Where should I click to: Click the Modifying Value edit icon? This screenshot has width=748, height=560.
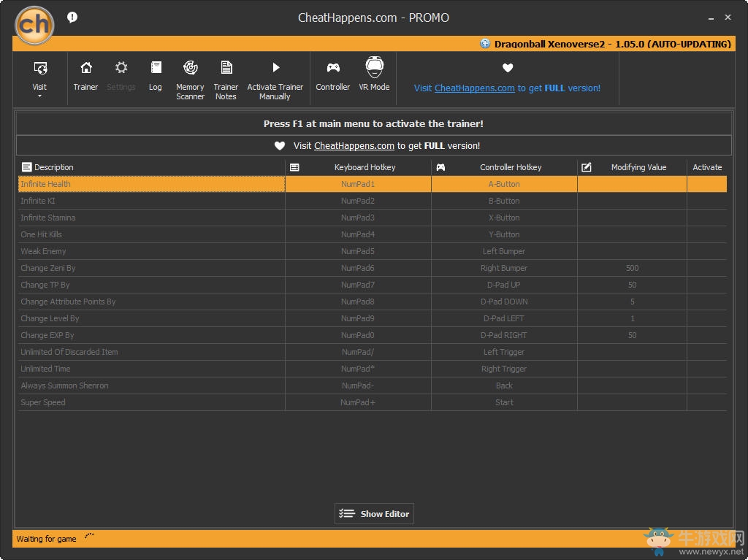587,167
